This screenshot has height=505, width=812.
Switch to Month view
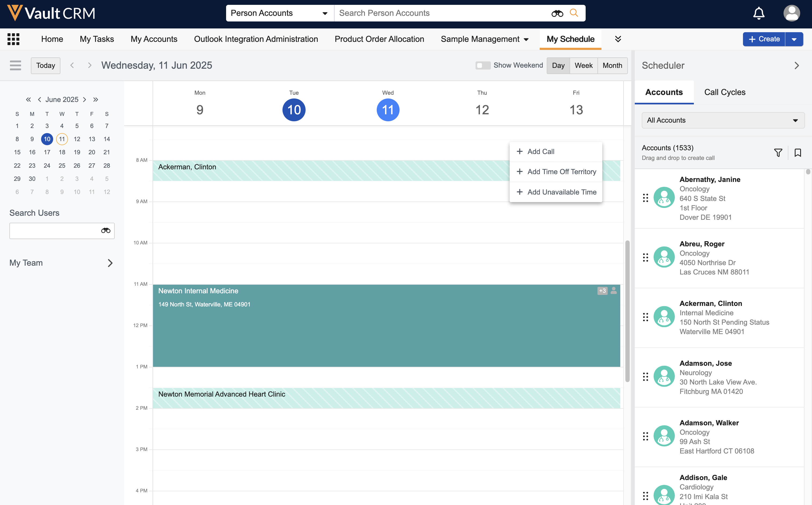point(612,65)
